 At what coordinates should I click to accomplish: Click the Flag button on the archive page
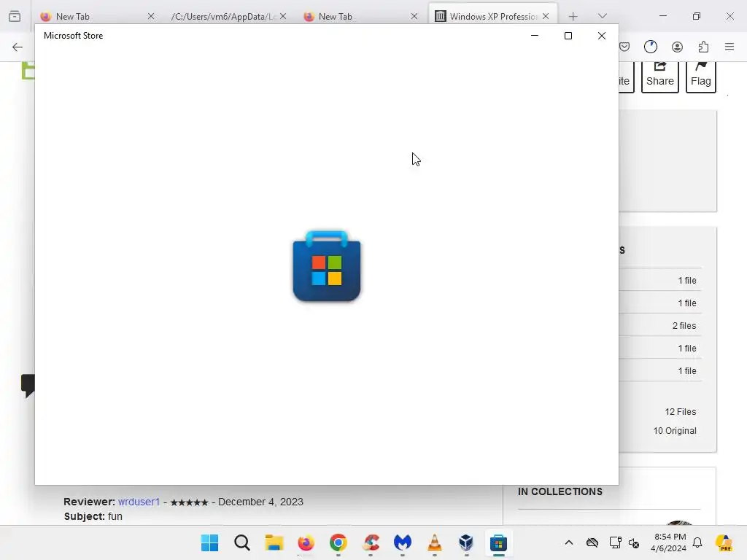point(701,77)
